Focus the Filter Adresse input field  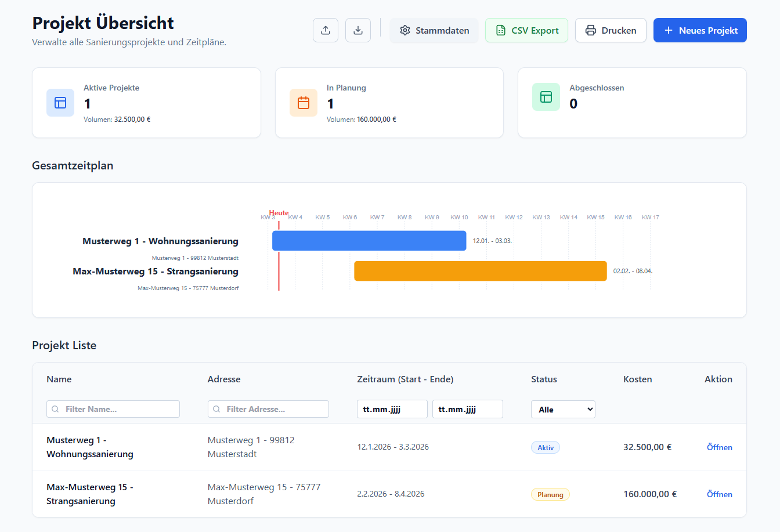pyautogui.click(x=268, y=409)
